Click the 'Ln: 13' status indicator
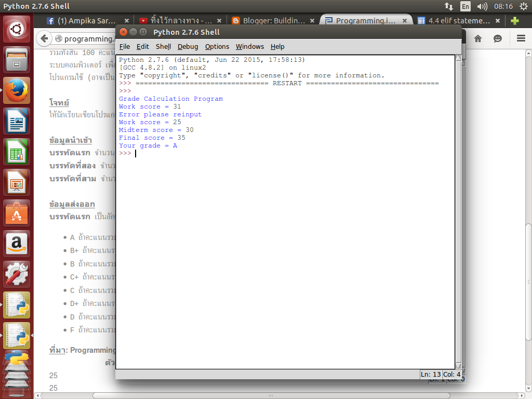This screenshot has height=399, width=532. coord(431,374)
